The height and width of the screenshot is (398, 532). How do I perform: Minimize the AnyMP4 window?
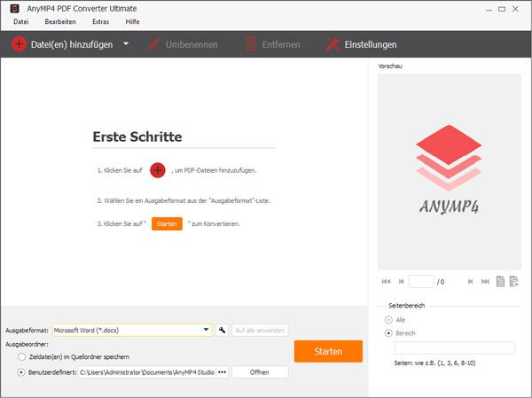[x=489, y=9]
